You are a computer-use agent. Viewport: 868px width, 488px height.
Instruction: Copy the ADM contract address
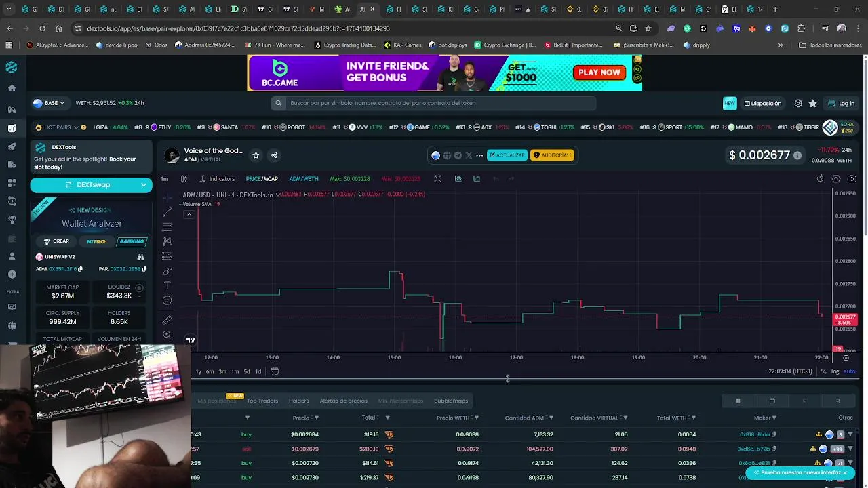80,269
